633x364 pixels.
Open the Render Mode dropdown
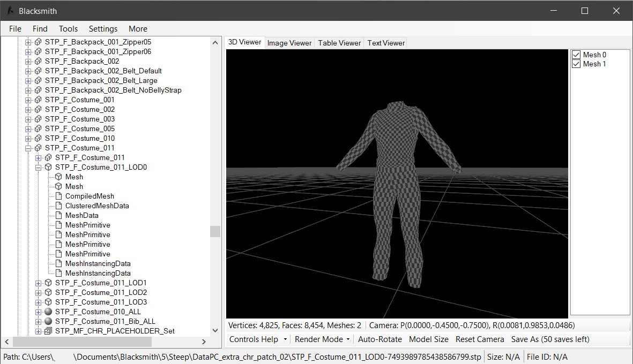322,339
